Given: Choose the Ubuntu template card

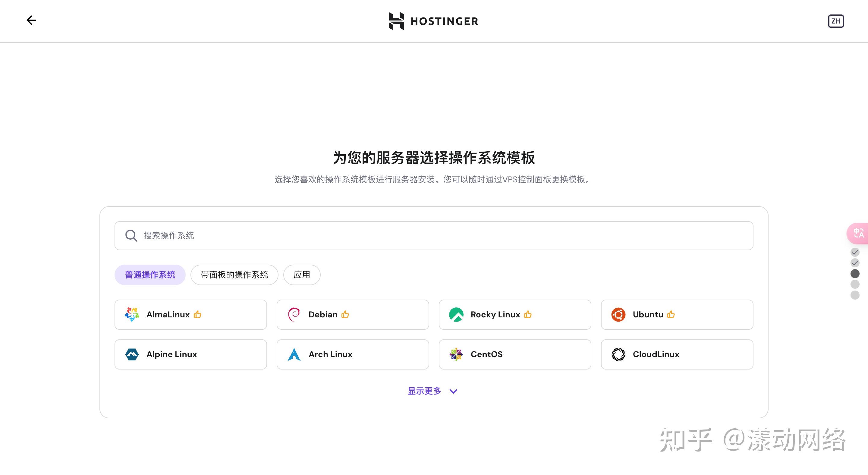Looking at the screenshot, I should tap(677, 315).
